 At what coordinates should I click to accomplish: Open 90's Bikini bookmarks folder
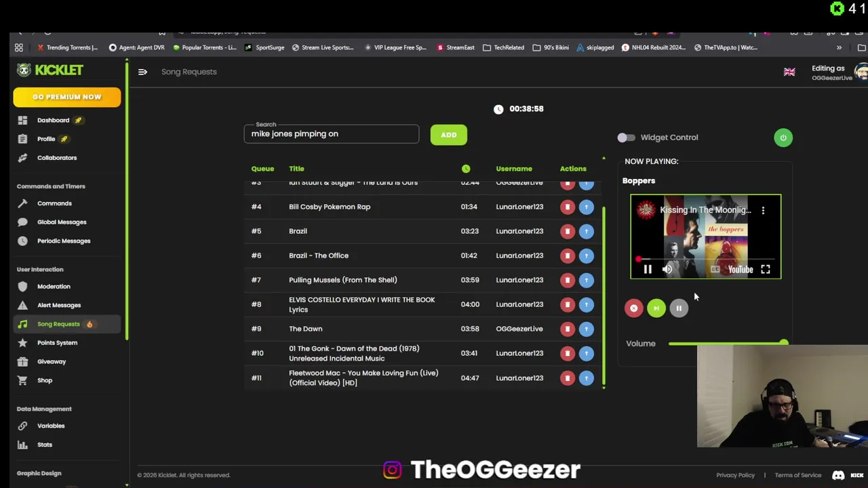551,47
